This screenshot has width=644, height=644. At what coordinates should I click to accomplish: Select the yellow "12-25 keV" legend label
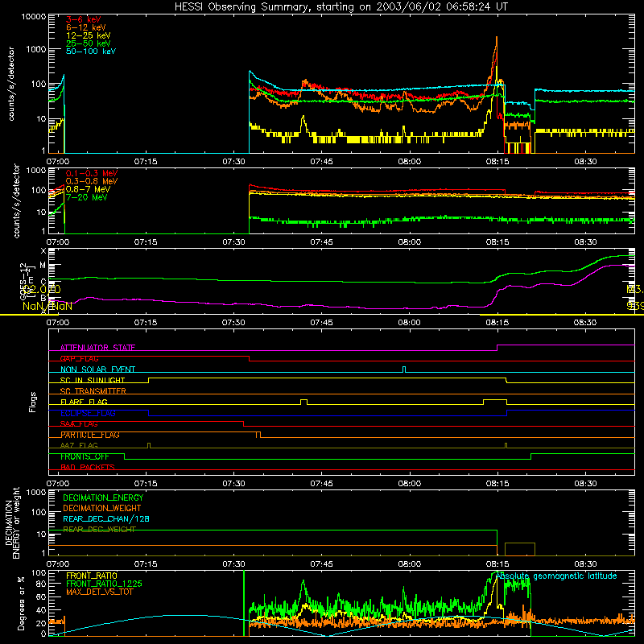88,35
